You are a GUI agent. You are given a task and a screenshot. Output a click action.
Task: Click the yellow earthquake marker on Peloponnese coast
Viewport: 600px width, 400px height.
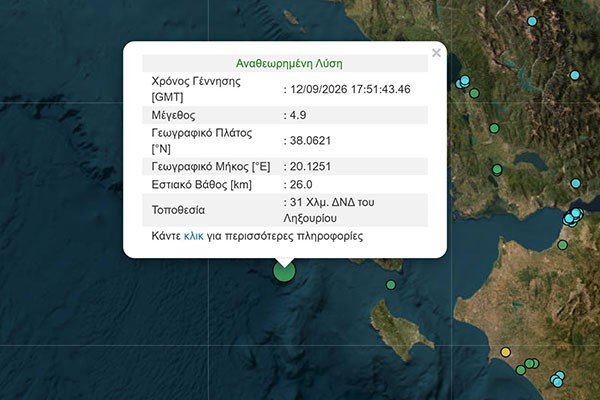tap(506, 352)
